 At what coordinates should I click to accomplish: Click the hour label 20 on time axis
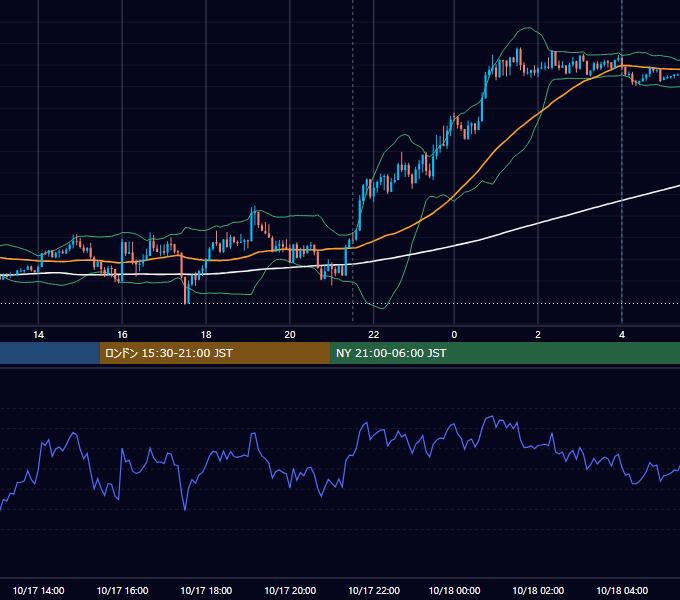[x=290, y=335]
